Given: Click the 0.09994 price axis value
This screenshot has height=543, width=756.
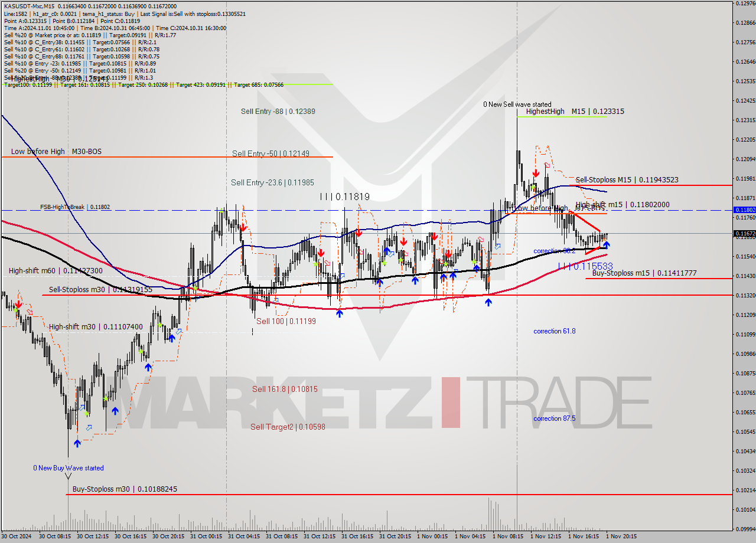Looking at the screenshot, I should coord(745,529).
